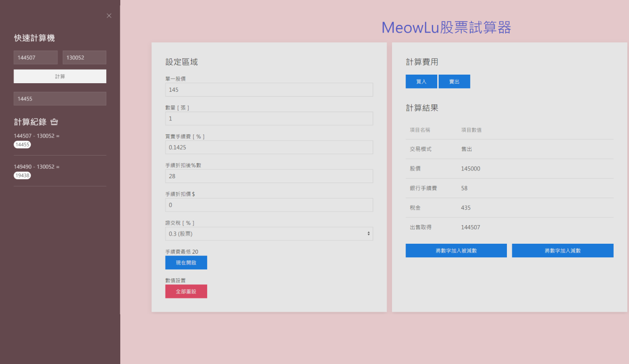Click the history entry 149490 - 130052 =
The height and width of the screenshot is (364, 629).
coord(37,166)
